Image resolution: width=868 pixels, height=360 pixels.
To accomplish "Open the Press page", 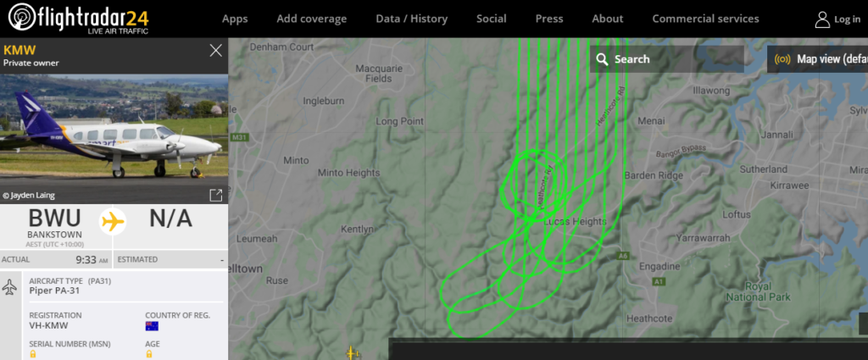I will [x=549, y=19].
